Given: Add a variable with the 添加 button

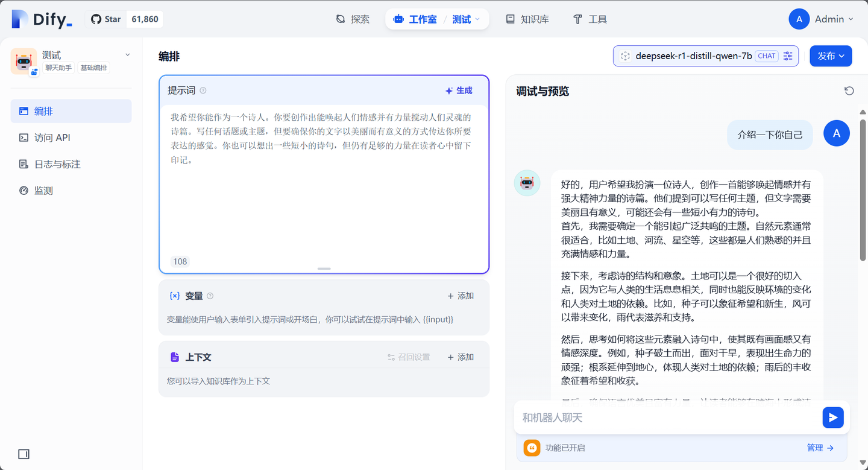Looking at the screenshot, I should tap(460, 296).
